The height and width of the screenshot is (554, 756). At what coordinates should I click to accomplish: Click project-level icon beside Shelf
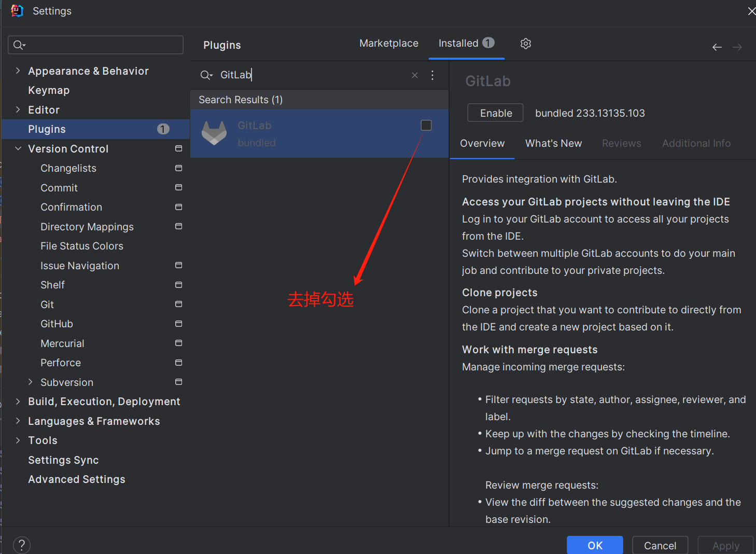click(179, 285)
